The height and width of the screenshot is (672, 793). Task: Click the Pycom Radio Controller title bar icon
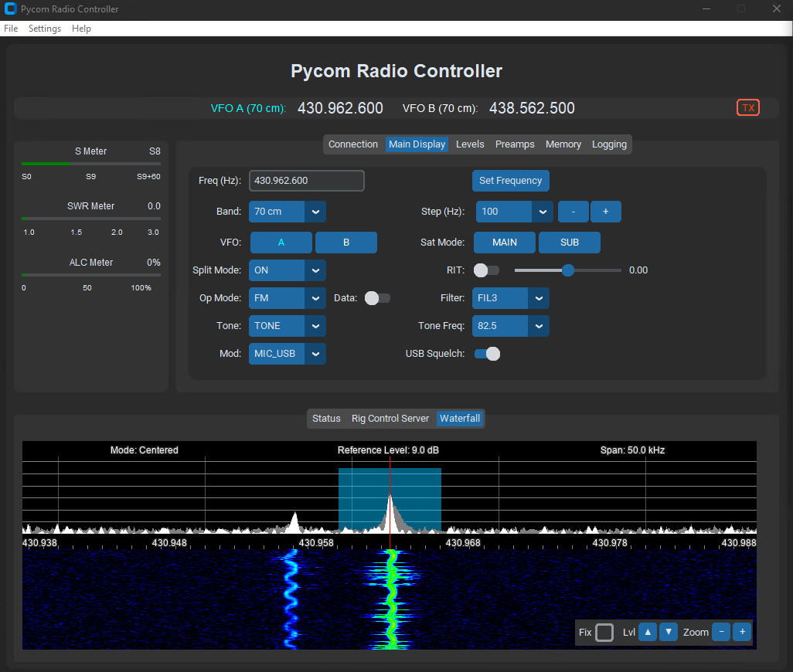point(9,8)
